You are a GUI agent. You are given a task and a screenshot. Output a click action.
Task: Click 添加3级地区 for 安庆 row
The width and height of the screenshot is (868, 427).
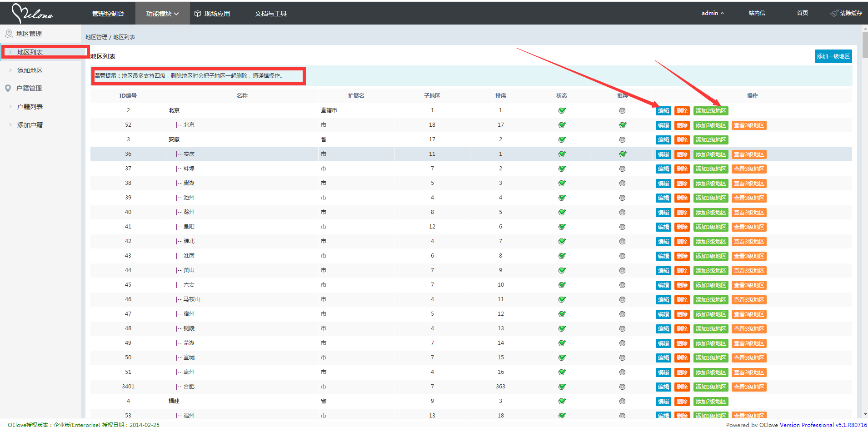point(711,154)
